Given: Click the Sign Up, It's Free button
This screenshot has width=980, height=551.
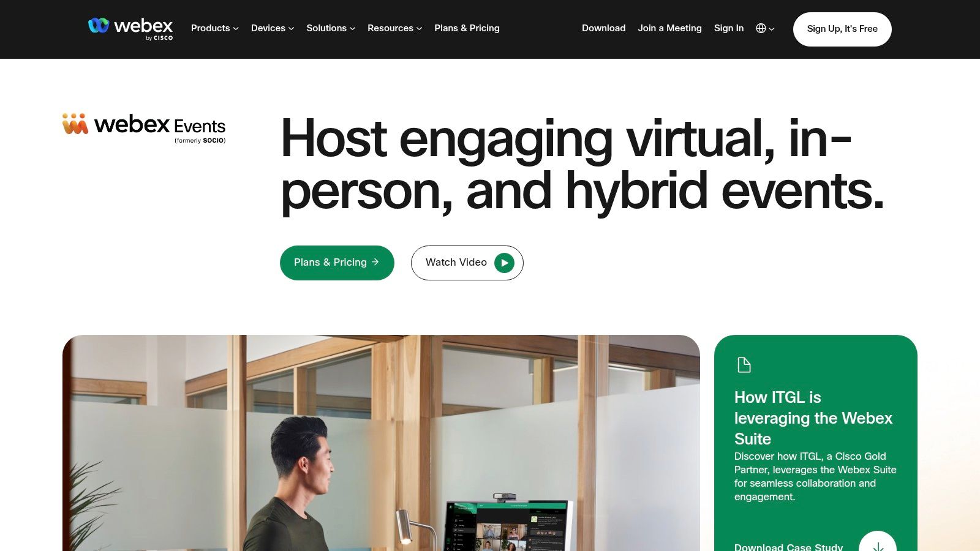Looking at the screenshot, I should tap(842, 29).
